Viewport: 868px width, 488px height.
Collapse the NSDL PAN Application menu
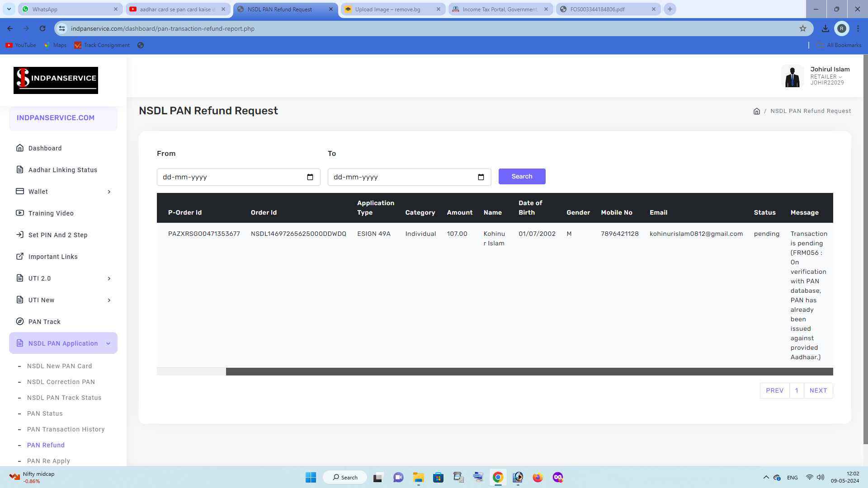(108, 343)
